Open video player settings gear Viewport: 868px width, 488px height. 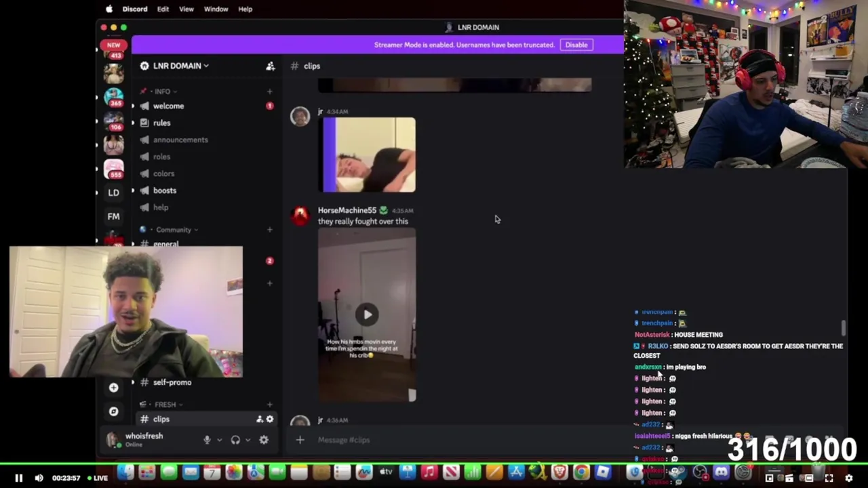click(x=848, y=478)
